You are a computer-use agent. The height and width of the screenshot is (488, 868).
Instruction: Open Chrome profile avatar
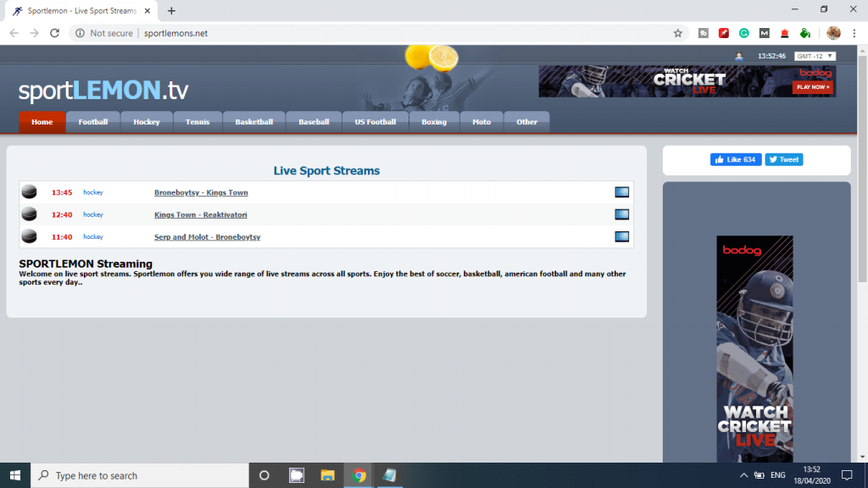click(x=833, y=33)
